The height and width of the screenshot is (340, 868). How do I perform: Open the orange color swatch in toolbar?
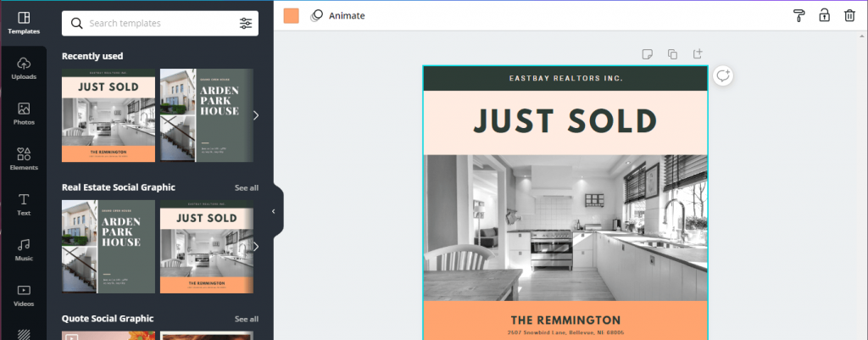(292, 15)
